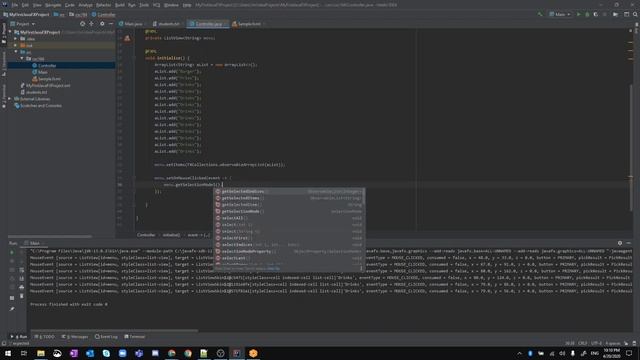Screen dimensions: 640x360
Task: Toggle the Project tool window stripe button
Action: [4, 33]
